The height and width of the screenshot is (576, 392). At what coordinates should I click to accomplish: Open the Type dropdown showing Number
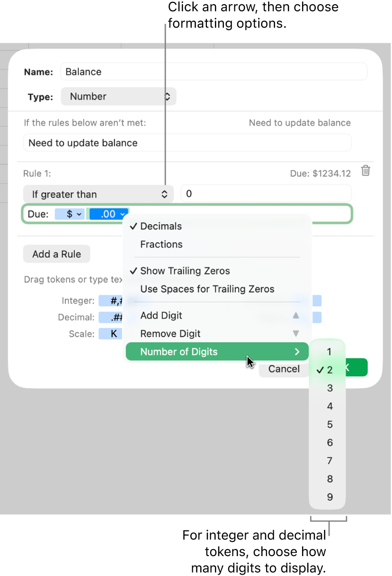118,96
